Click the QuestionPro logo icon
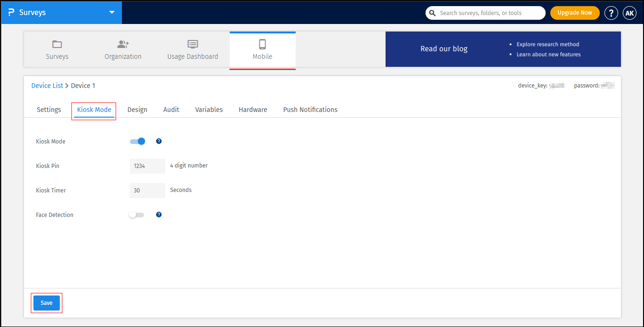 click(x=11, y=13)
